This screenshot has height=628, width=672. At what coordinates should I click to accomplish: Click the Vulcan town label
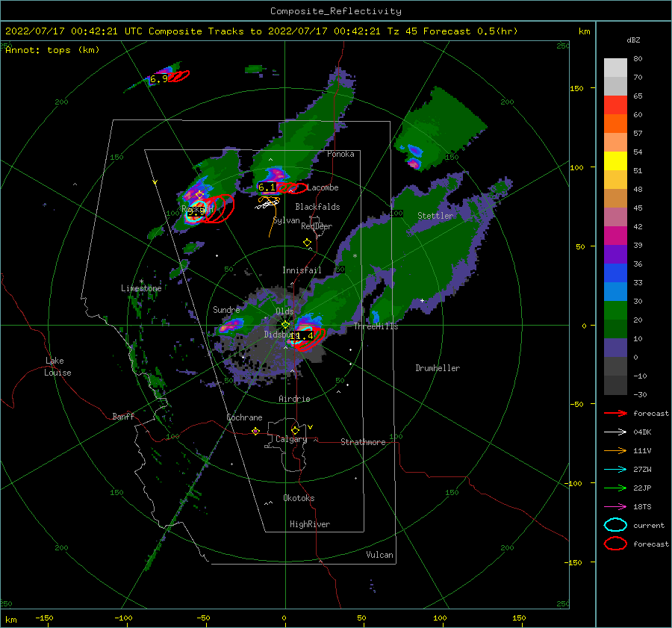(x=380, y=555)
